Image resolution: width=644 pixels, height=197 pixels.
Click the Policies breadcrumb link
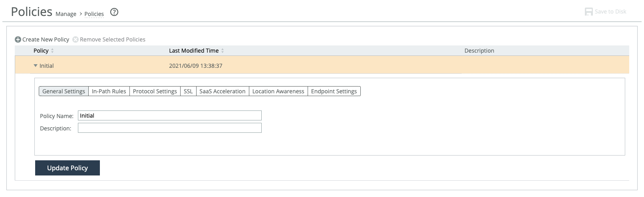[x=94, y=14]
